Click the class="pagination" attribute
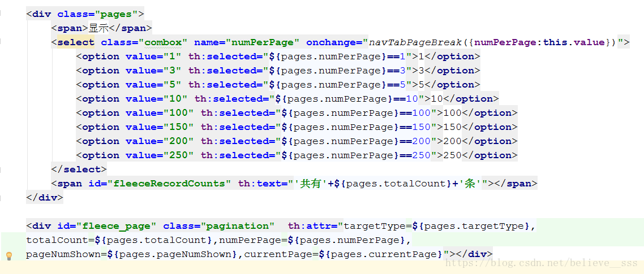The width and height of the screenshot is (644, 274). point(219,226)
